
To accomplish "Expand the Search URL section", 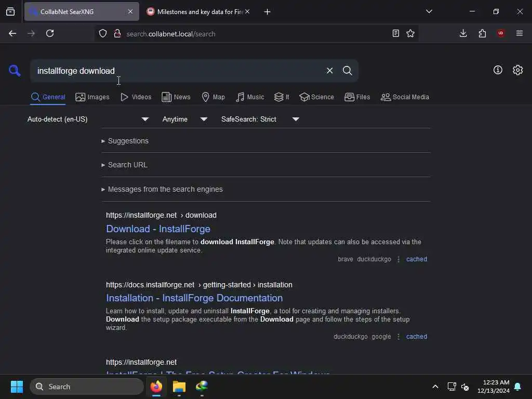I will point(125,165).
